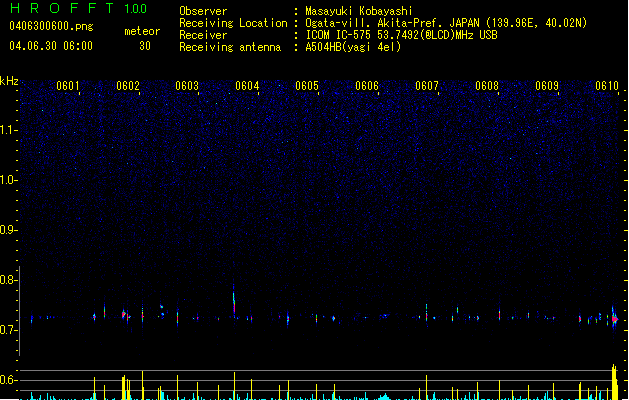The height and width of the screenshot is (400, 629).
Task: Click the 0610 time marker
Action: pos(607,86)
